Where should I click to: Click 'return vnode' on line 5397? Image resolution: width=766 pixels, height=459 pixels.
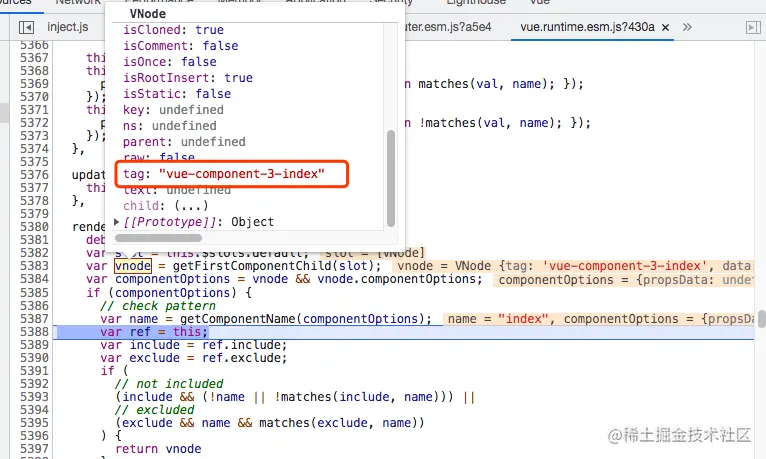point(158,449)
